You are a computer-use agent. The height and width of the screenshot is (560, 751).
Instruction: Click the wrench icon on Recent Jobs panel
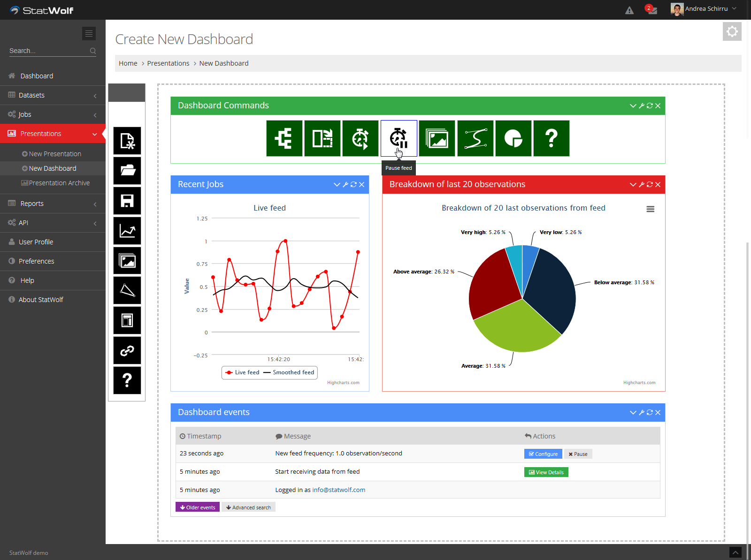(x=345, y=185)
